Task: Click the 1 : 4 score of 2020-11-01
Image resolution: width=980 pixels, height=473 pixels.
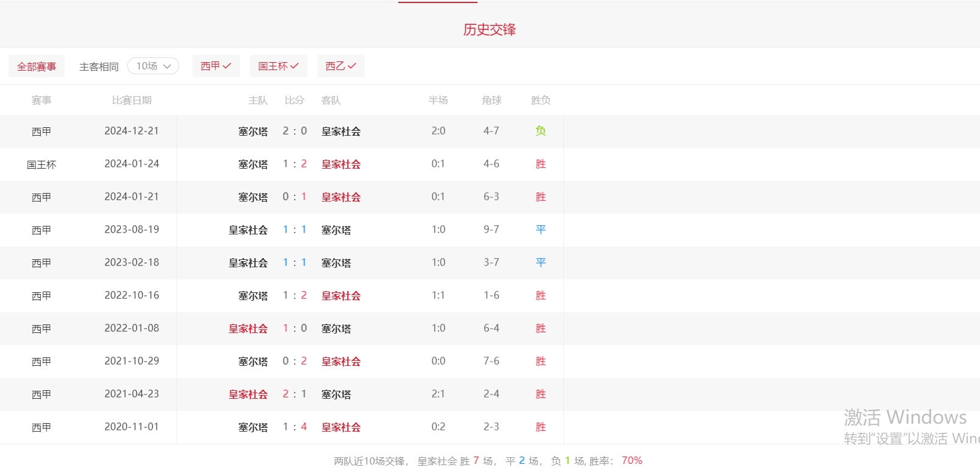Action: pos(295,427)
